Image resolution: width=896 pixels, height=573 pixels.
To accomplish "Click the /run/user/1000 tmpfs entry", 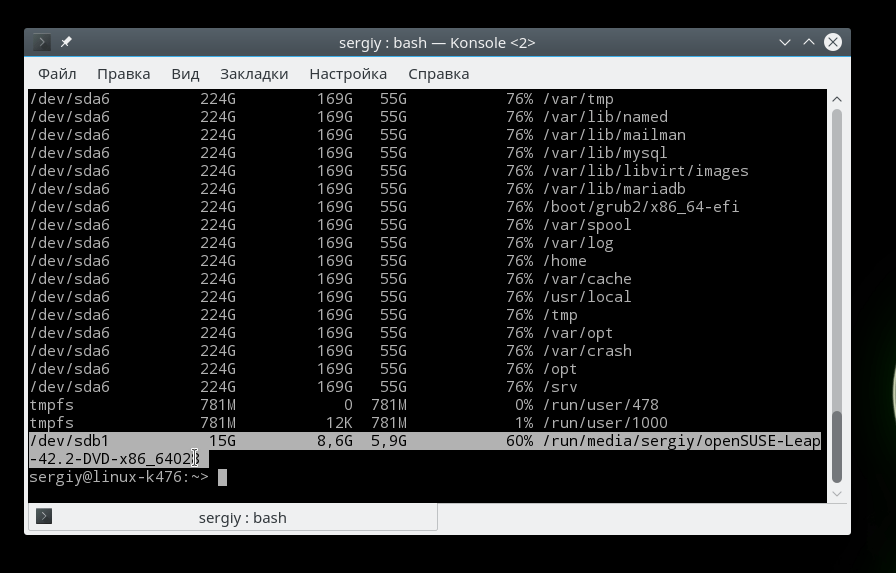I will click(604, 423).
